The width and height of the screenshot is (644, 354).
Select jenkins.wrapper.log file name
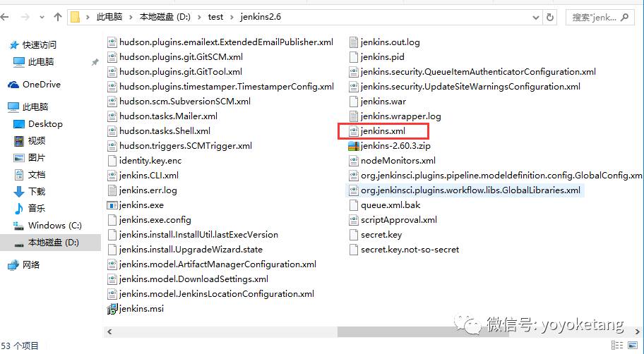401,116
